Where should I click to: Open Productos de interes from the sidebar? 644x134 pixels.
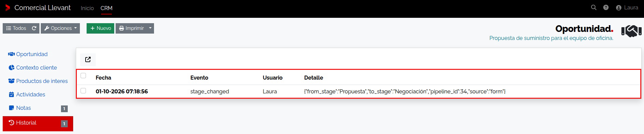click(x=38, y=81)
